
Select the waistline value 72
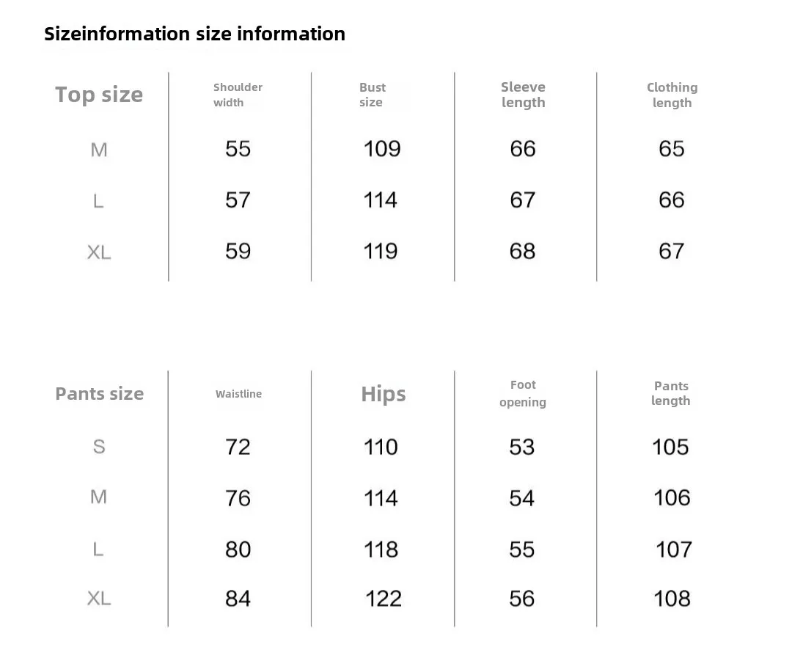coord(238,447)
